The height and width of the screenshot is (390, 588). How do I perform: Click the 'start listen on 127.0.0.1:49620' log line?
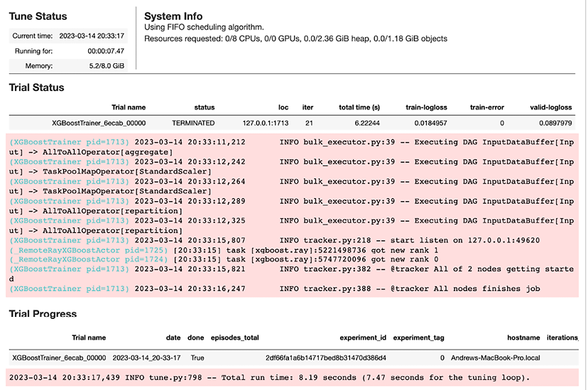click(x=275, y=240)
